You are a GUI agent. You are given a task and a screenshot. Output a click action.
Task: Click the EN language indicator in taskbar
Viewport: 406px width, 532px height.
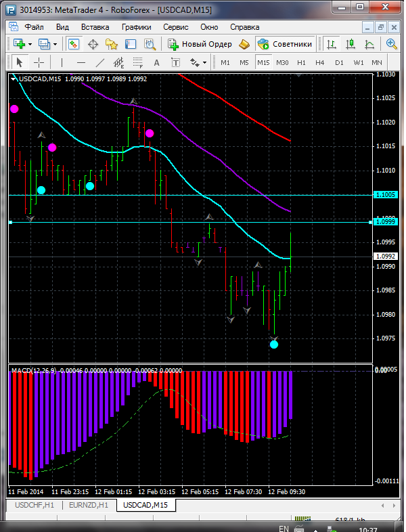(284, 529)
